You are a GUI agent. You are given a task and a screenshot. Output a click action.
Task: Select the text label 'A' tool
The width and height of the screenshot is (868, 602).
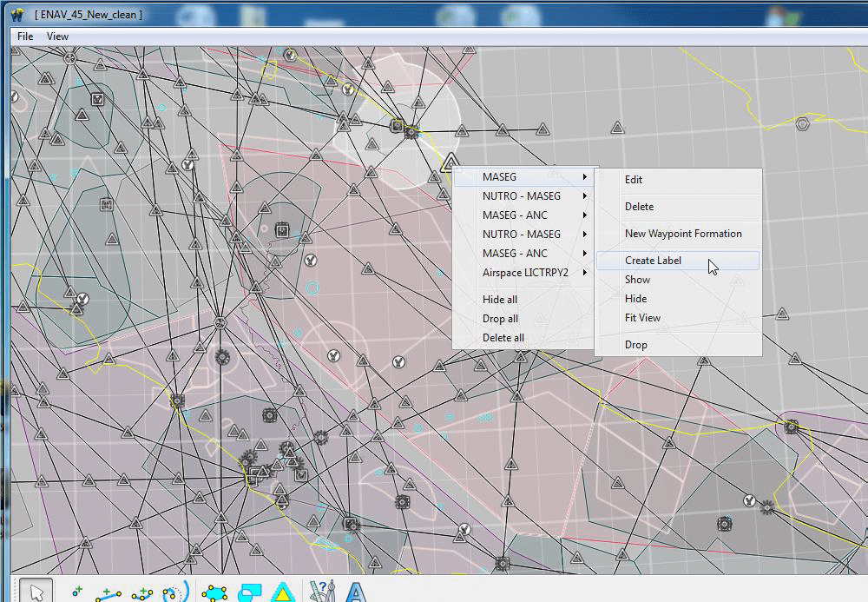(x=355, y=592)
